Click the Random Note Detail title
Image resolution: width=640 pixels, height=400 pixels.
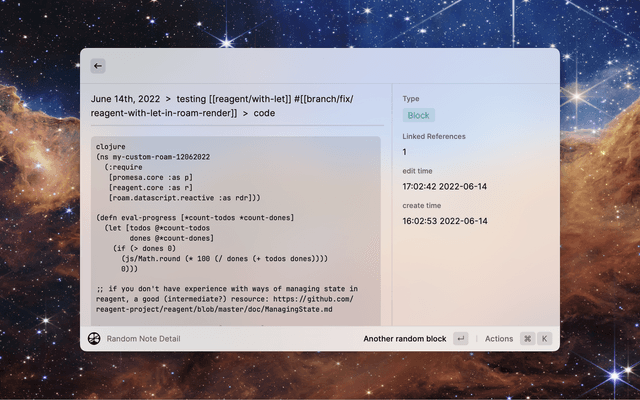[x=143, y=339]
